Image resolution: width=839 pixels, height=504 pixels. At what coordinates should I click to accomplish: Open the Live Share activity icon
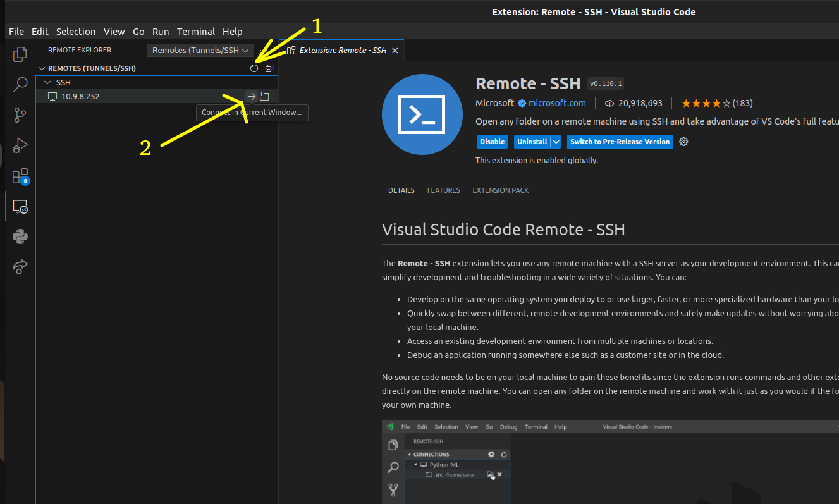click(x=20, y=267)
